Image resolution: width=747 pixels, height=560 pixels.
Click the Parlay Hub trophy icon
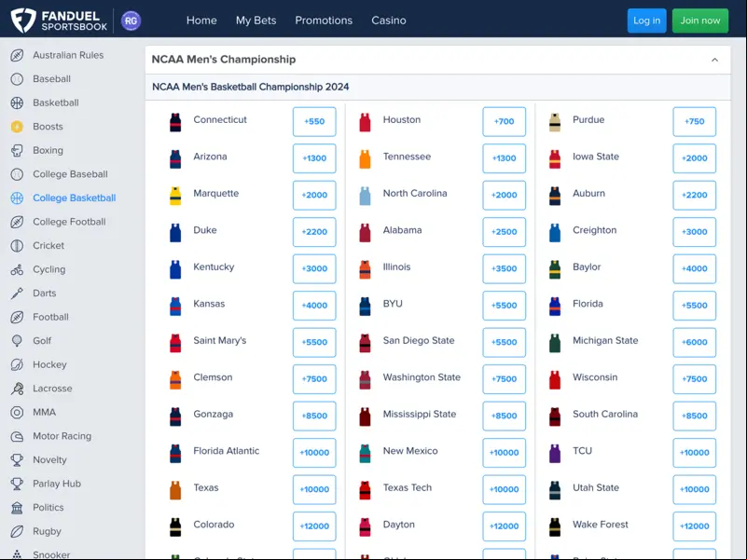coord(17,484)
